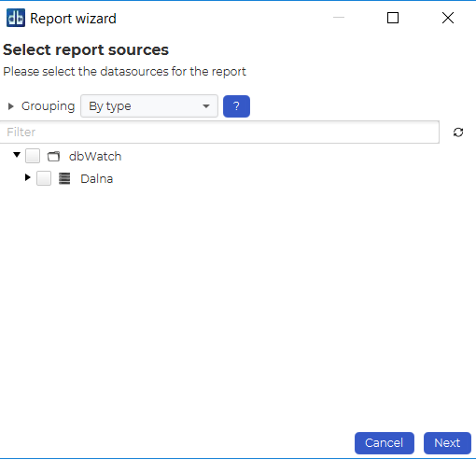
Task: Focus the Filter text field
Action: pyautogui.click(x=219, y=132)
